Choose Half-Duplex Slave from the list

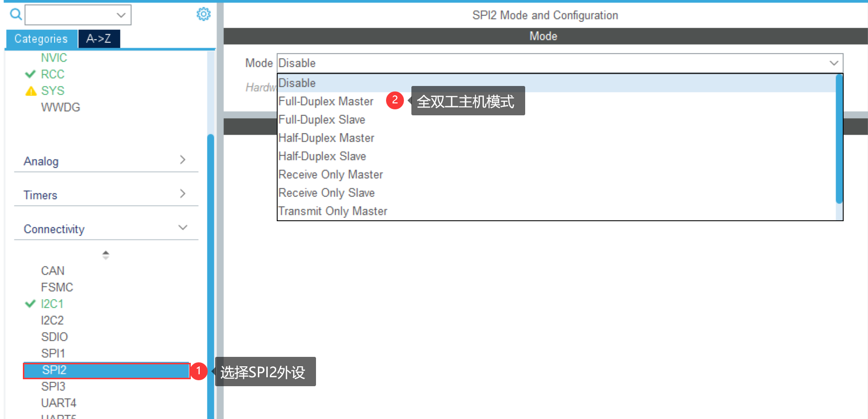(x=322, y=156)
